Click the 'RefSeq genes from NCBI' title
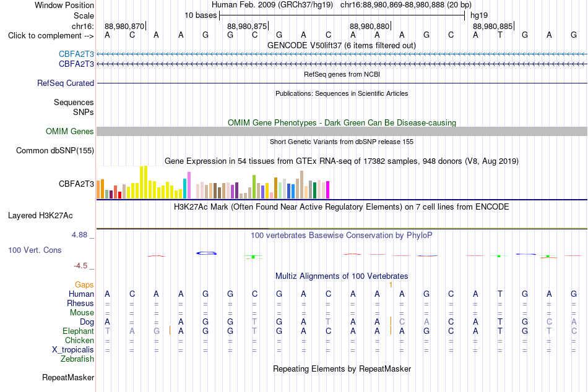 tap(342, 74)
